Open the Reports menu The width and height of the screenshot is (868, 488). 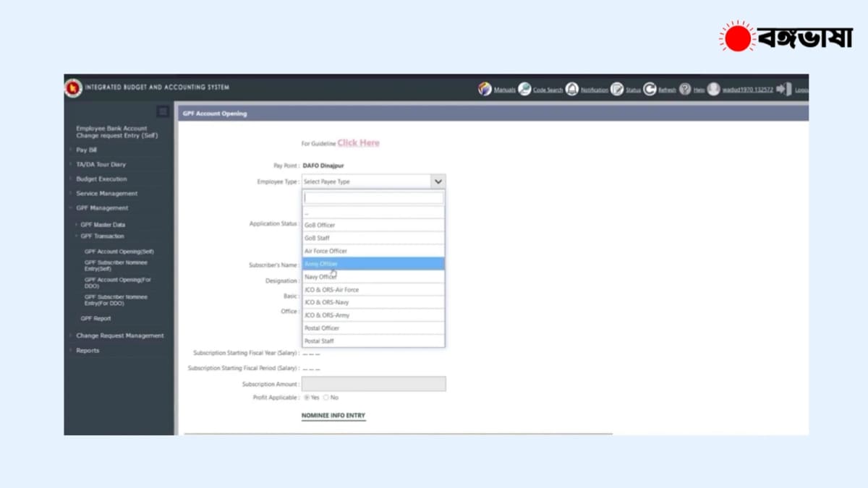[x=88, y=350]
